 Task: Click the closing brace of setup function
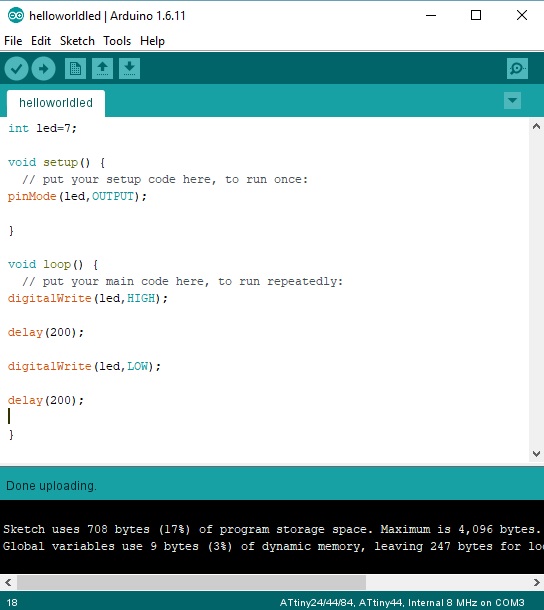click(11, 231)
